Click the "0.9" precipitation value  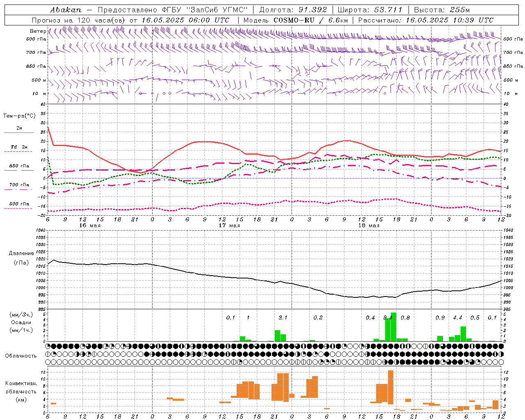pyautogui.click(x=440, y=318)
